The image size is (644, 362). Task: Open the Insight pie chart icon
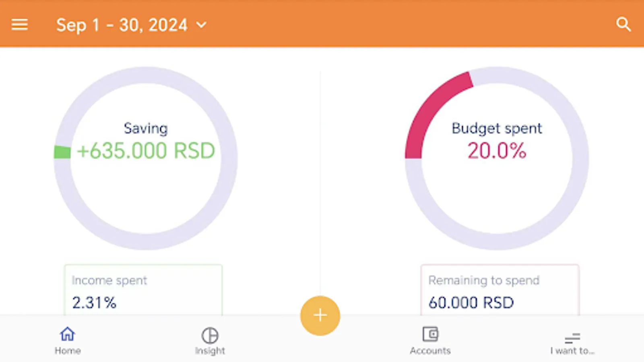(x=210, y=335)
